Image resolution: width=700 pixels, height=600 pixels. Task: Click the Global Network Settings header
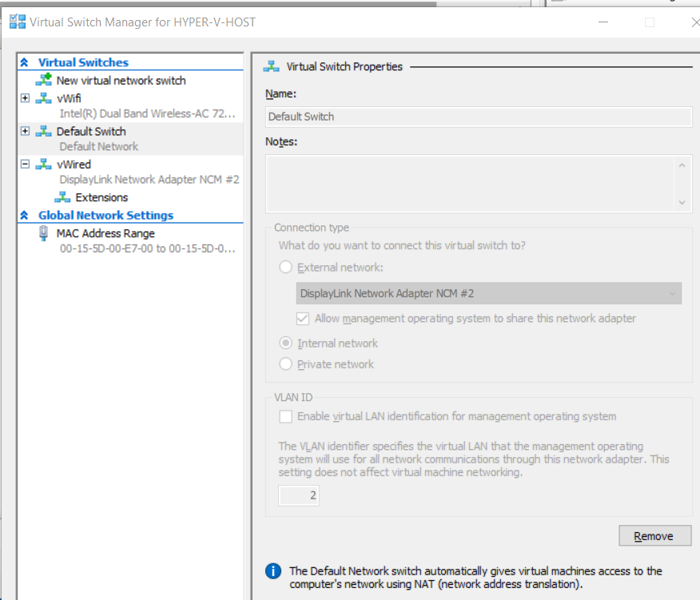pos(105,215)
